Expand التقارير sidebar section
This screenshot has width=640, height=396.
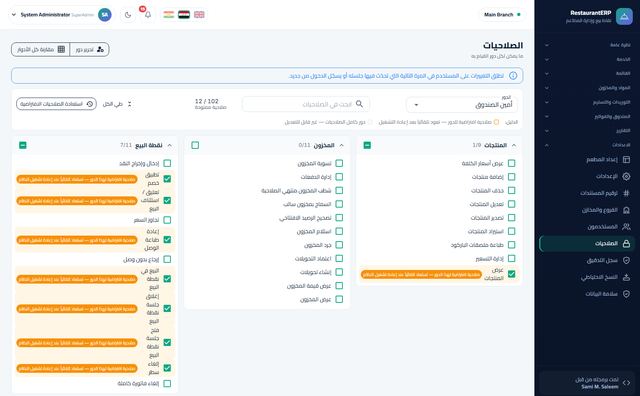[x=587, y=131]
